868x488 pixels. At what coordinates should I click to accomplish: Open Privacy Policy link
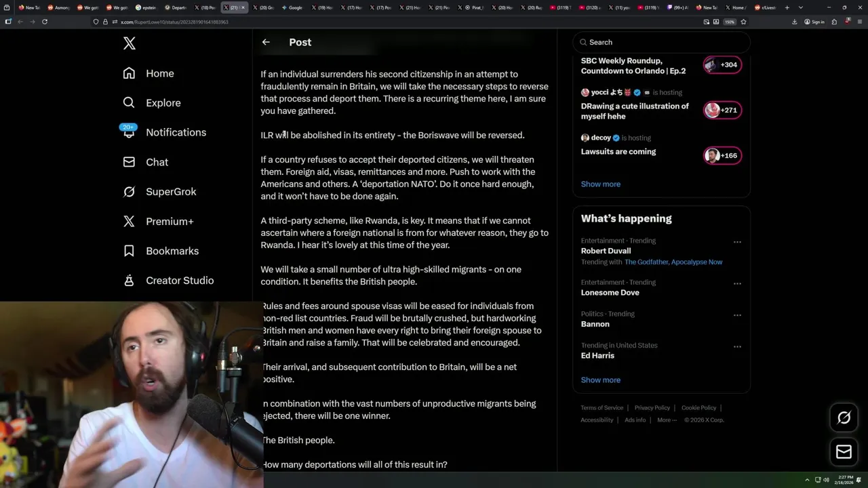click(652, 407)
